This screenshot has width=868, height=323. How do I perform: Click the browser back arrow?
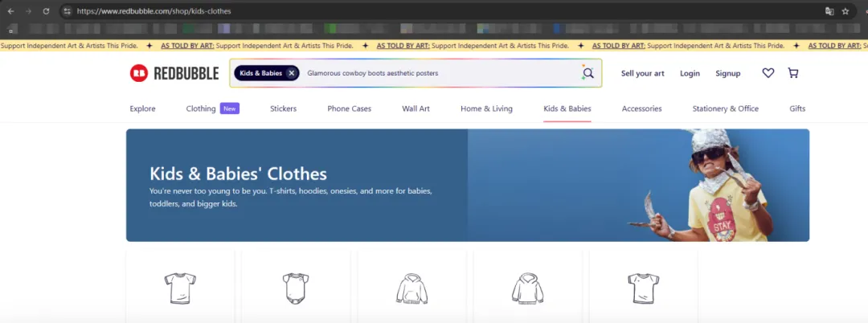pos(11,11)
